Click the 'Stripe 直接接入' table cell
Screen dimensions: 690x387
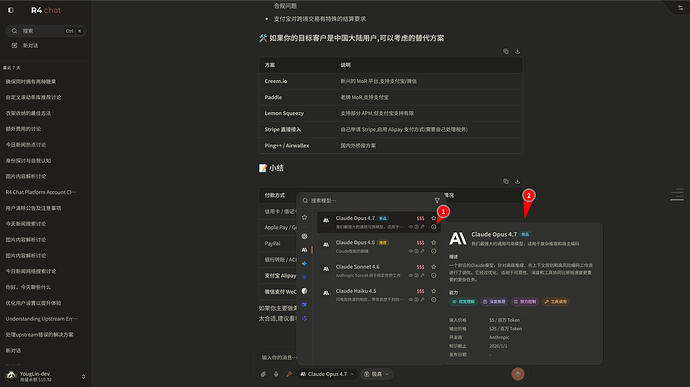coord(283,129)
